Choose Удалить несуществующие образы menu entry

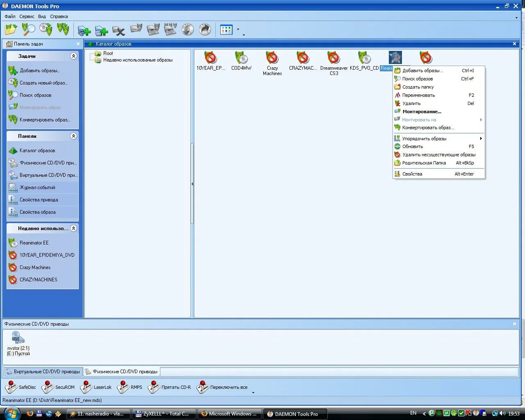tap(439, 155)
